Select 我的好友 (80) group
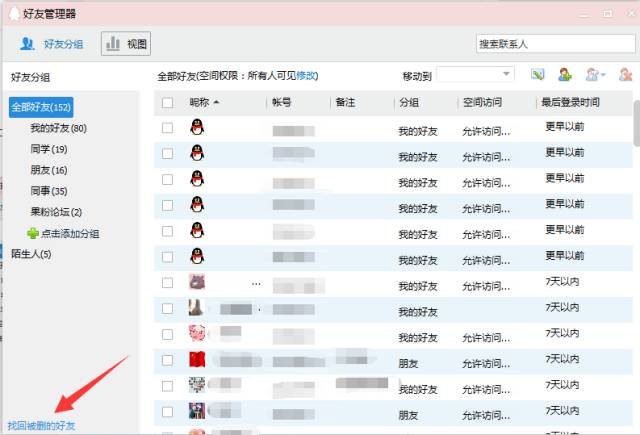This screenshot has width=640, height=435. [x=58, y=128]
